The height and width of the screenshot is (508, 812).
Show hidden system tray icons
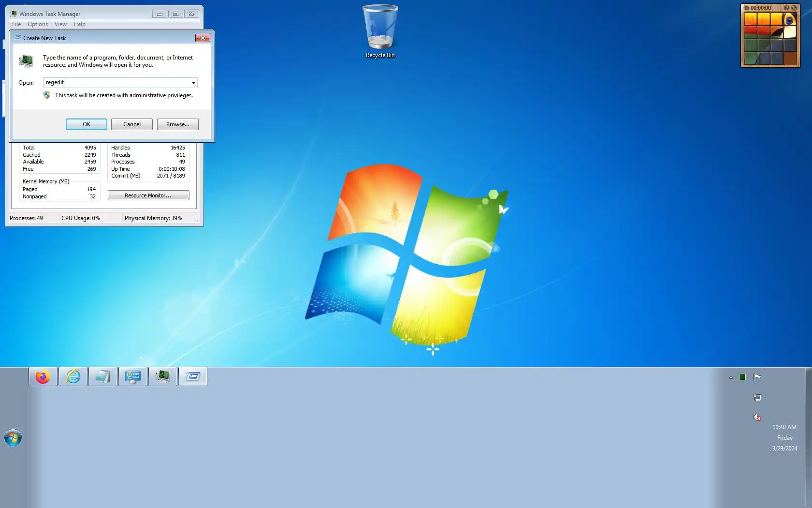(x=731, y=377)
